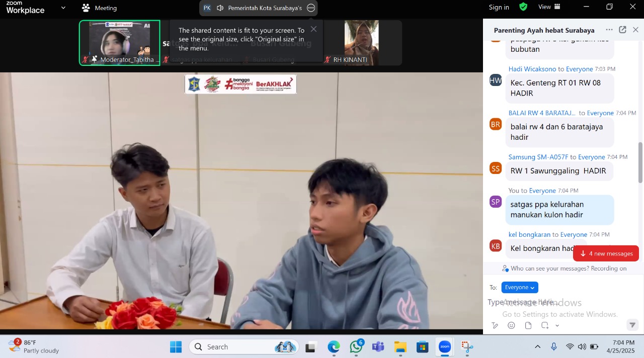The height and width of the screenshot is (358, 644).
Task: Click the Hadi Wicaksono sender name
Action: (x=532, y=69)
